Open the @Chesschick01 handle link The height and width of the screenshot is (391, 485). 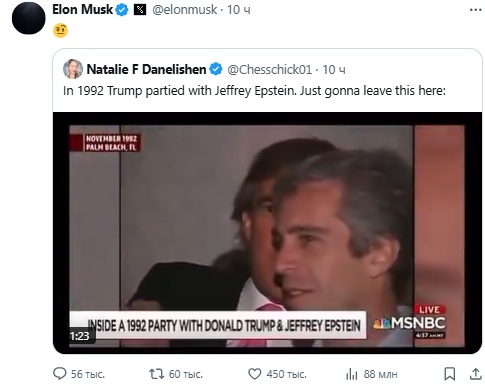tap(270, 69)
